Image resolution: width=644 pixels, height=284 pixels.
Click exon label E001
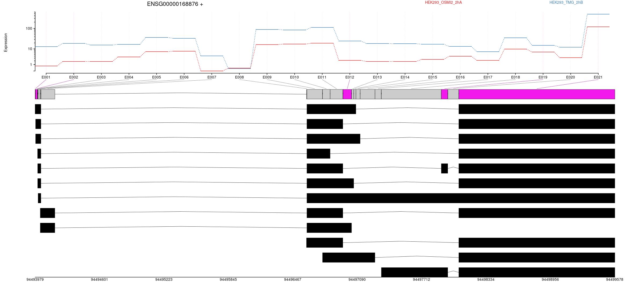pyautogui.click(x=46, y=77)
